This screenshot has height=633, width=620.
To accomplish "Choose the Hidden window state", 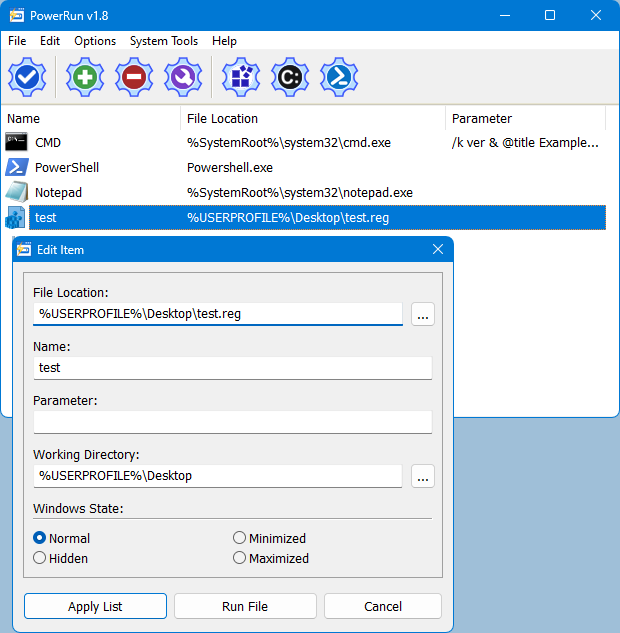I will [x=40, y=558].
